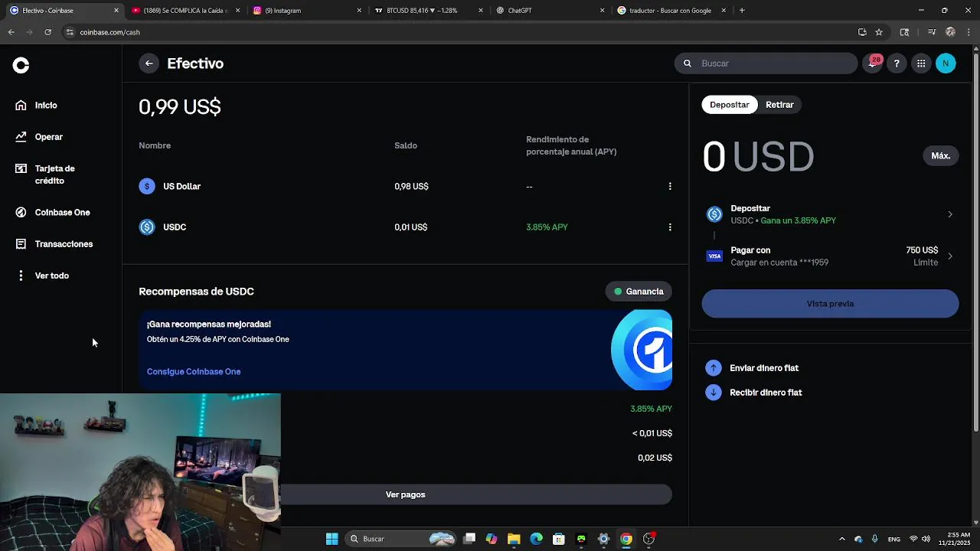Click the 0,98 US$ balance value

(x=411, y=187)
